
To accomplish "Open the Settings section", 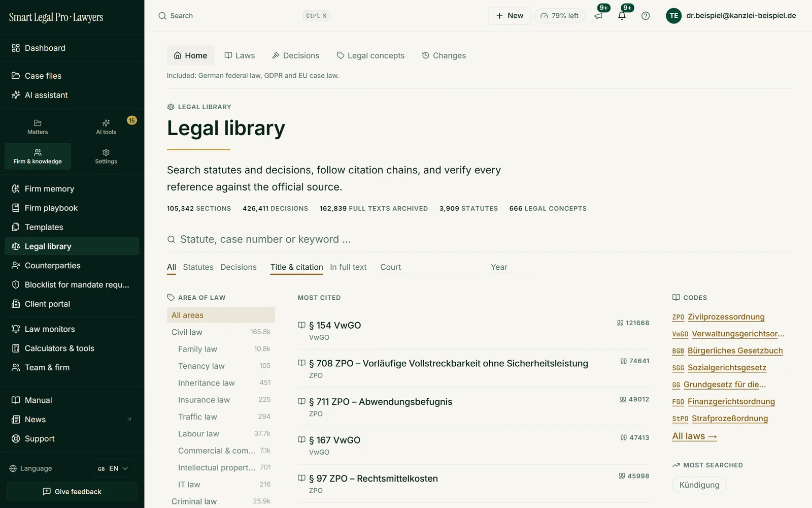I will point(106,156).
